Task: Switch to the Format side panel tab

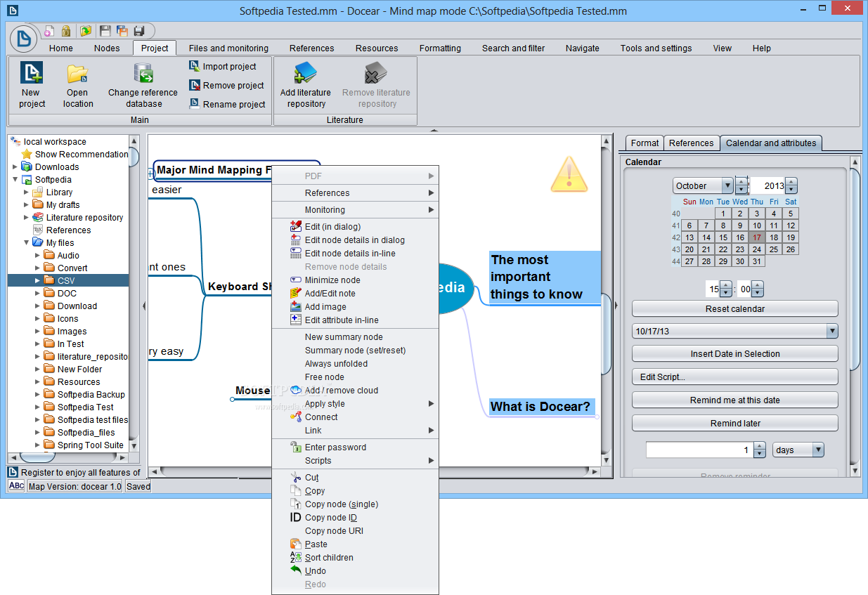Action: [x=644, y=143]
